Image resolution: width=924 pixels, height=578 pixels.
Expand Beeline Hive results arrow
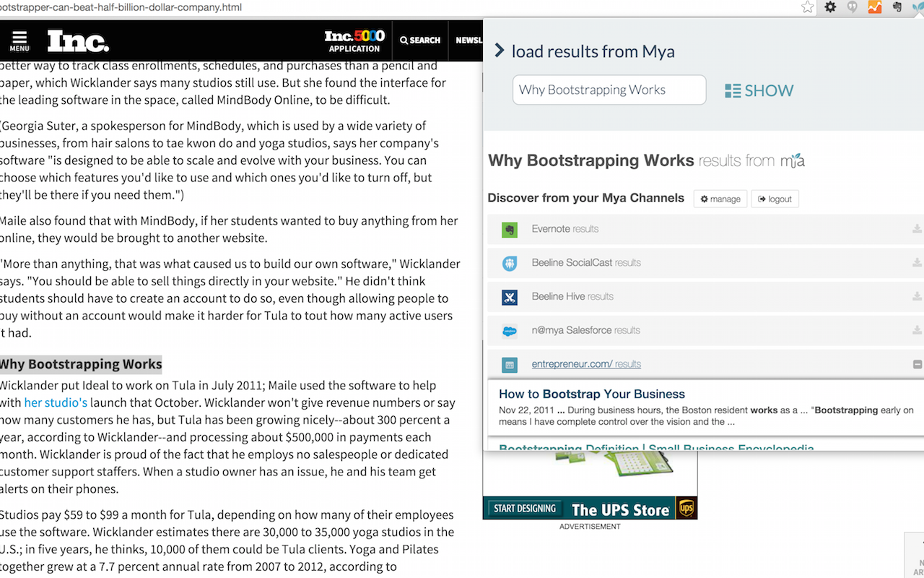[917, 296]
